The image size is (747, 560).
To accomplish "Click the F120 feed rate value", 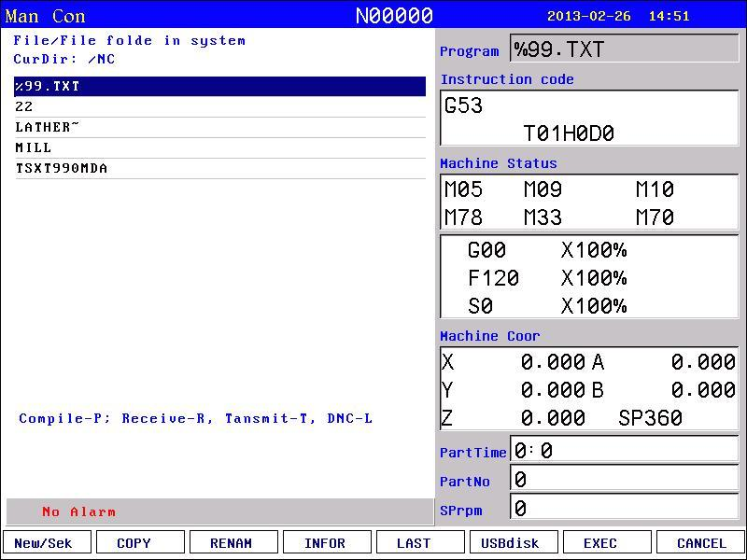I will click(493, 278).
